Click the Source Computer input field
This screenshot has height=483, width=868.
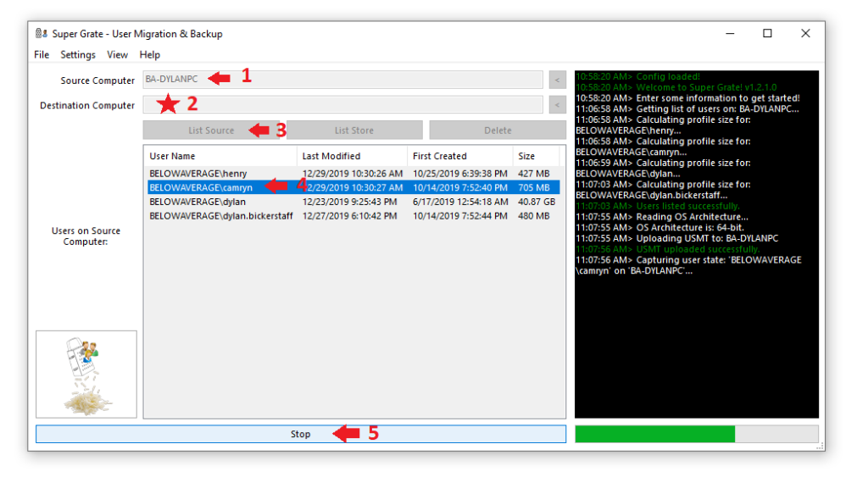point(342,80)
